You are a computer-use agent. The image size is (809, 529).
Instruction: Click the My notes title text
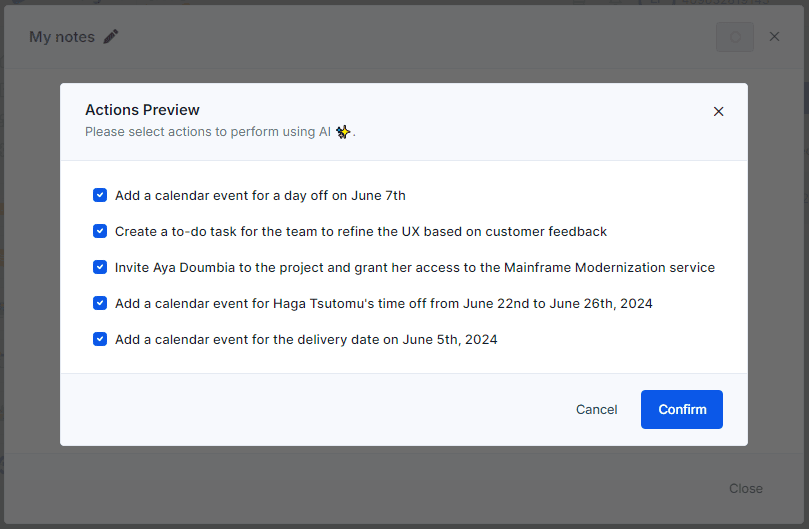point(62,37)
